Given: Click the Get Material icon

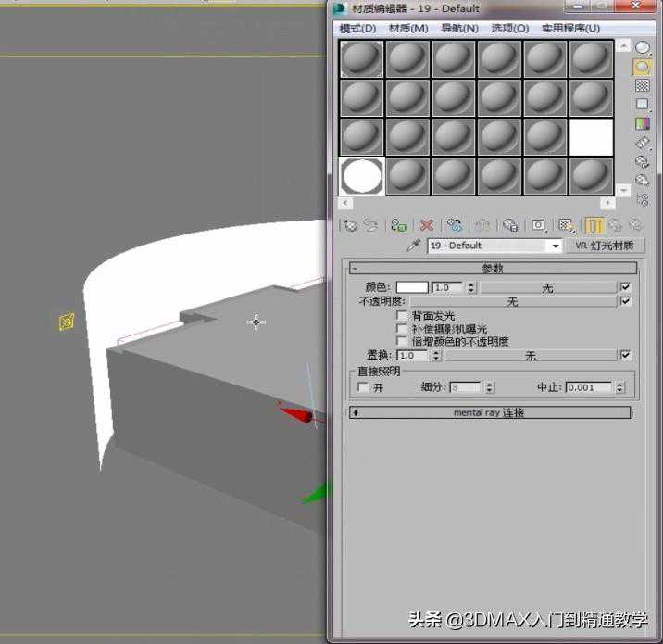Looking at the screenshot, I should 350,225.
